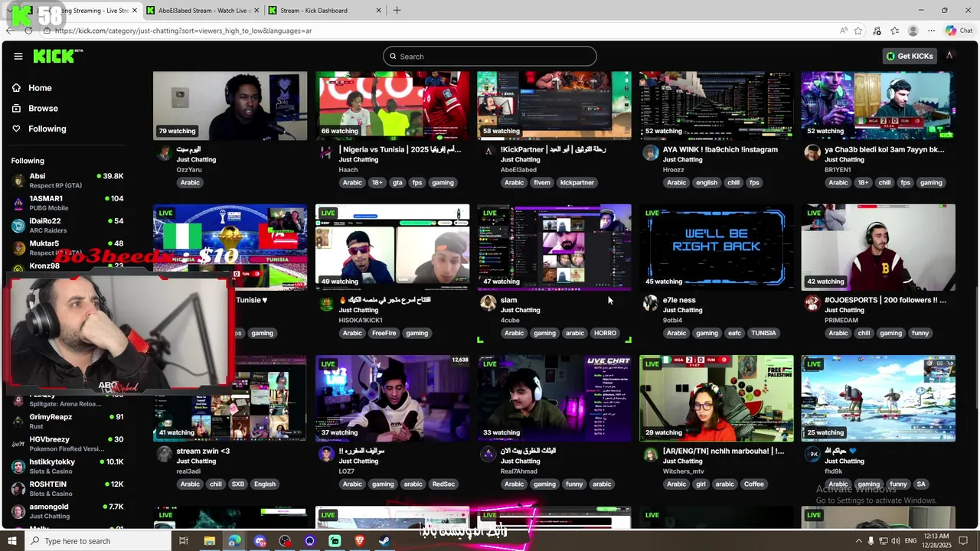Reload the page with the refresh icon

pyautogui.click(x=28, y=31)
